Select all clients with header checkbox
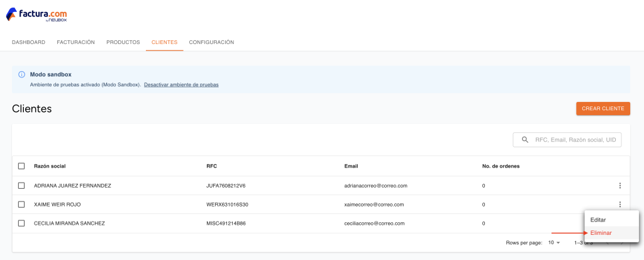 coord(21,166)
